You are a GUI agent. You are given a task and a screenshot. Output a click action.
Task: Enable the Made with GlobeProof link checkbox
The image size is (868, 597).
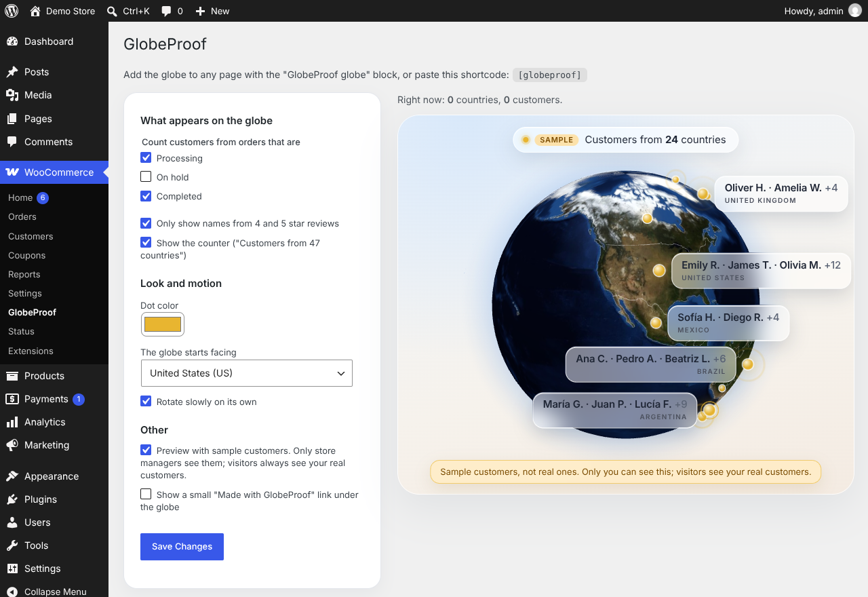tap(146, 494)
